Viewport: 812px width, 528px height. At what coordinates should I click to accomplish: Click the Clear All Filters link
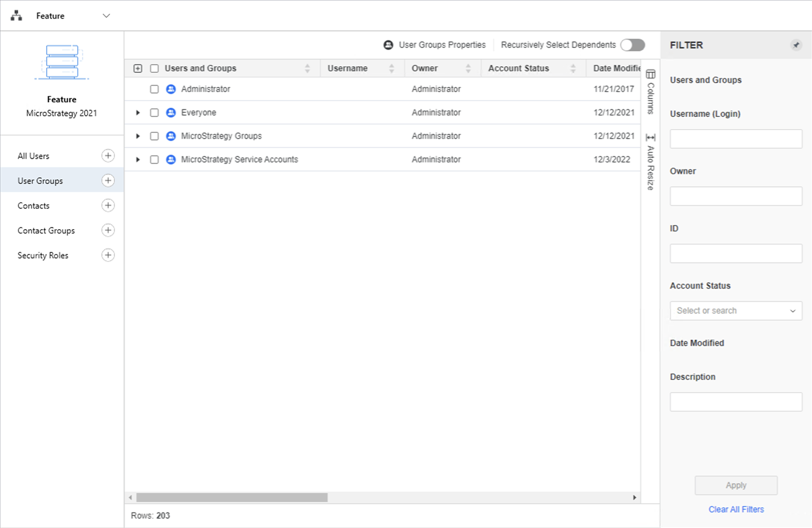tap(736, 510)
